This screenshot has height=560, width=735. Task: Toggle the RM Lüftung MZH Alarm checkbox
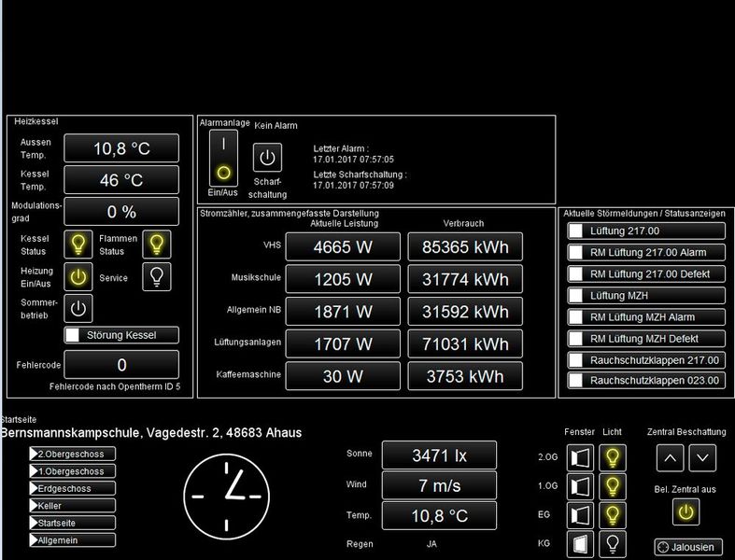pos(575,316)
